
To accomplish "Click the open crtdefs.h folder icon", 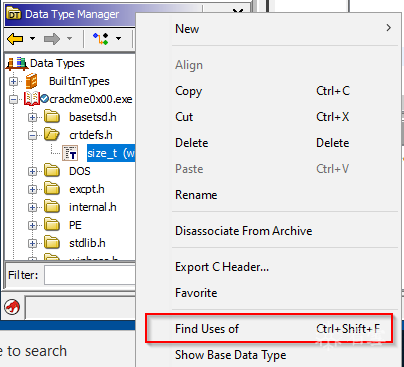I will [52, 135].
